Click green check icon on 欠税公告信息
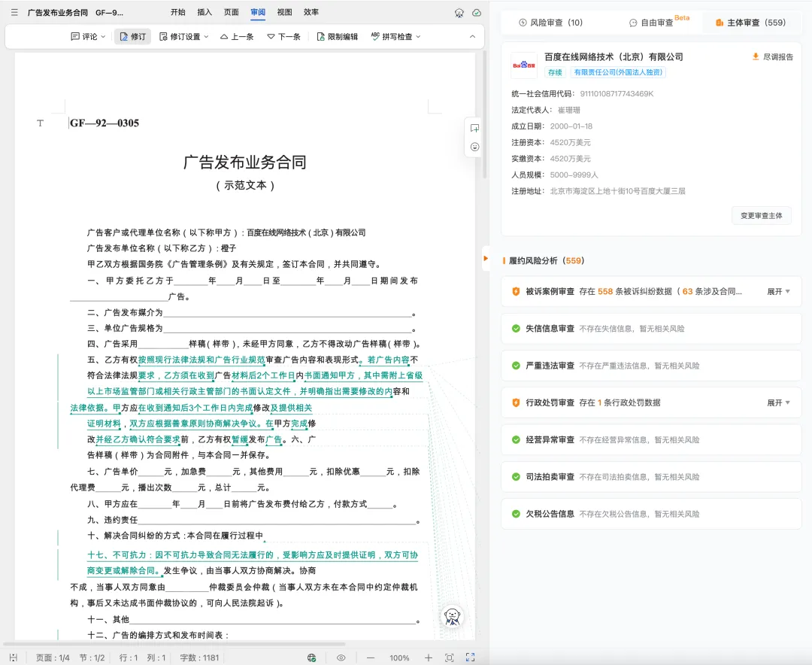The height and width of the screenshot is (665, 812). [516, 514]
